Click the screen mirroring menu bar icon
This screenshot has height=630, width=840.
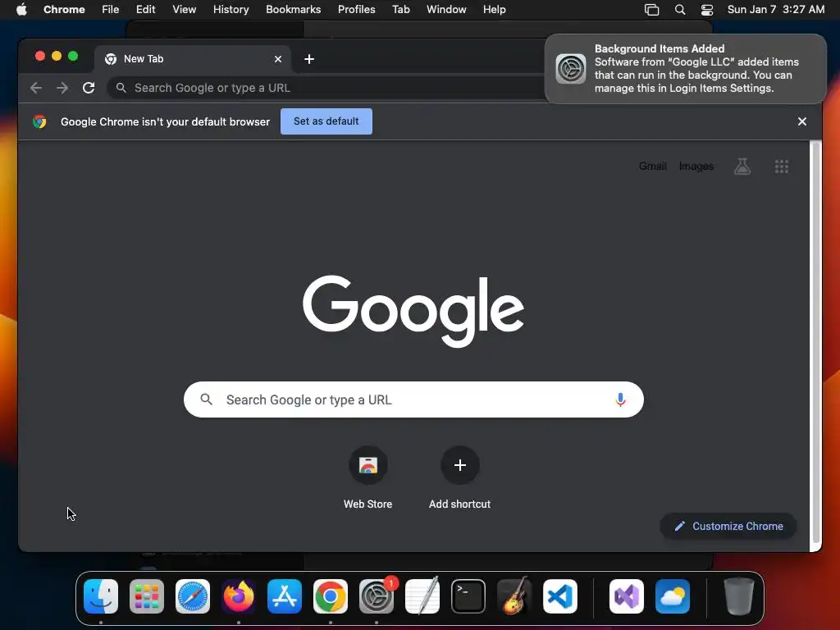pyautogui.click(x=651, y=10)
